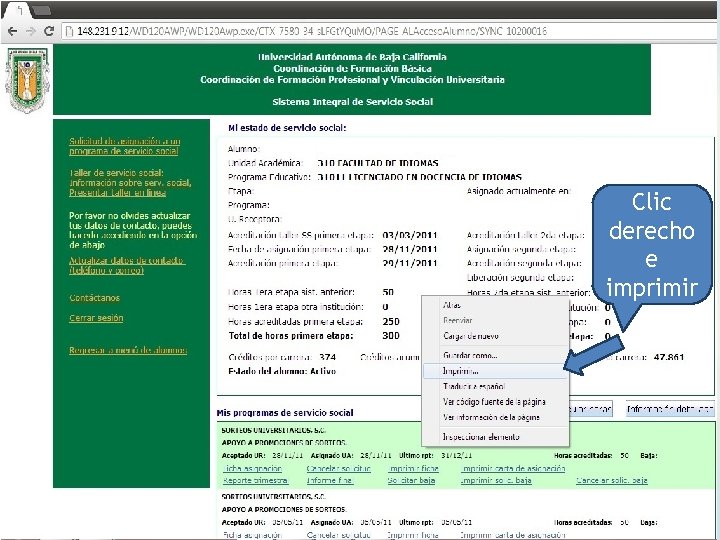Click the browser forward arrow
This screenshot has height=540, width=720.
tap(31, 31)
